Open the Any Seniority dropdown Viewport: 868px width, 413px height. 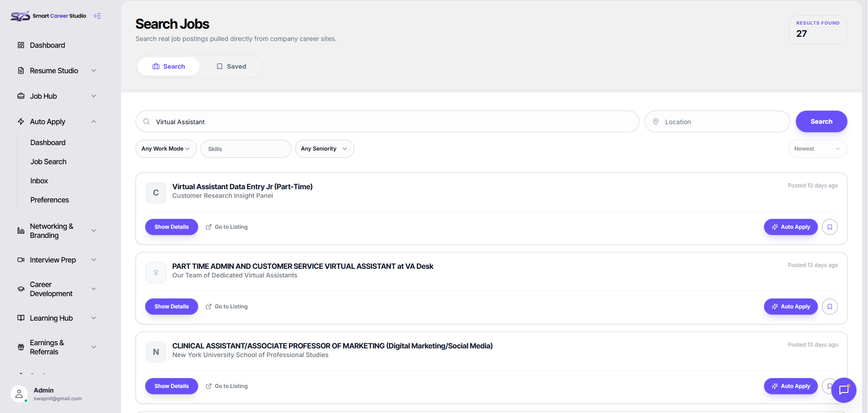(324, 149)
